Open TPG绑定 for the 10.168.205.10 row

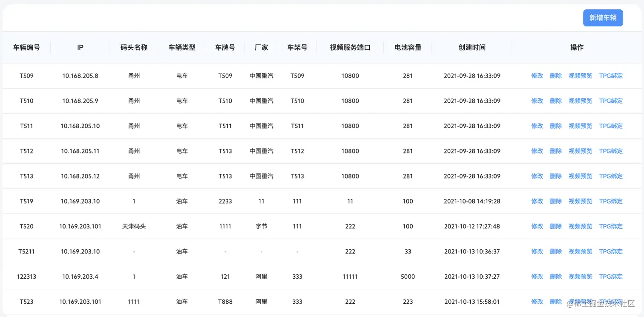611,126
